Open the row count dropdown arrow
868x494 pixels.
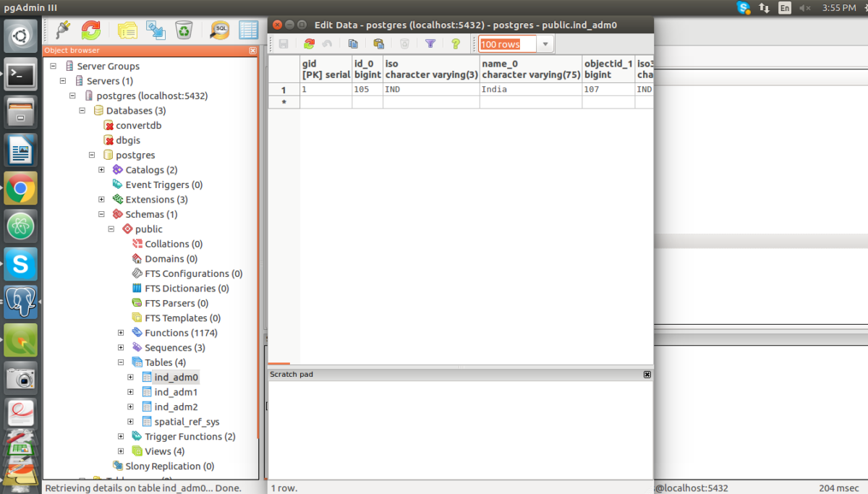546,43
